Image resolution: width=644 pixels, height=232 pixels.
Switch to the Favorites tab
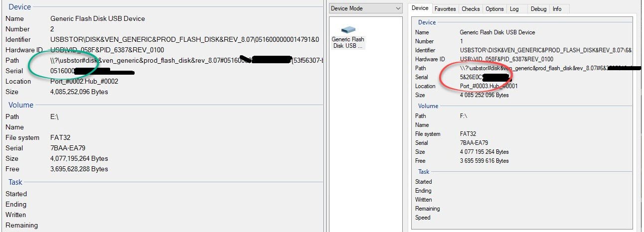(445, 9)
